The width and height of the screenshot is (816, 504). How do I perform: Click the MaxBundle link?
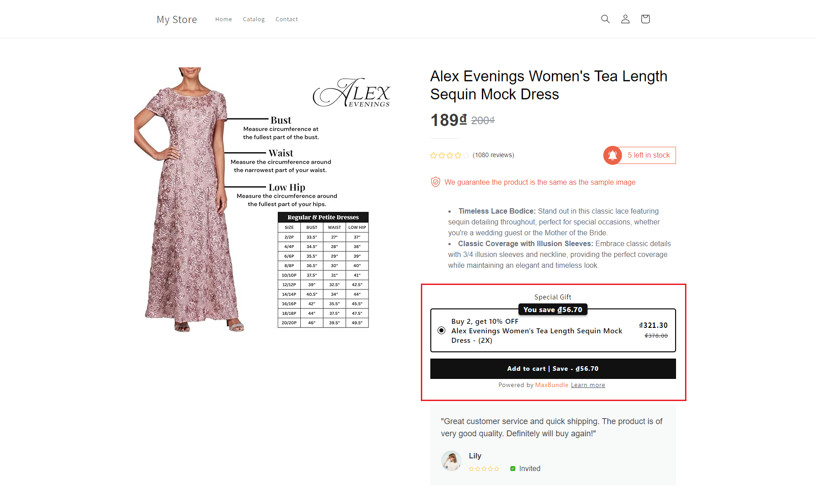tap(552, 385)
